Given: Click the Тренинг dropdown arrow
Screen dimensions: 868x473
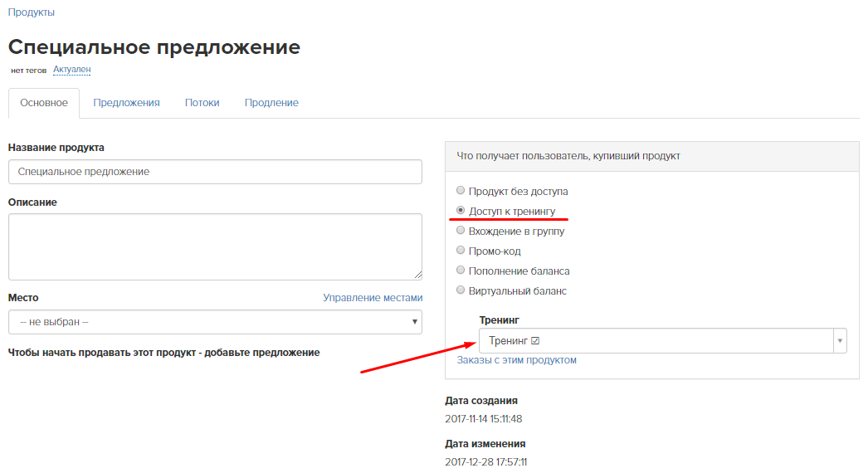Looking at the screenshot, I should click(840, 340).
